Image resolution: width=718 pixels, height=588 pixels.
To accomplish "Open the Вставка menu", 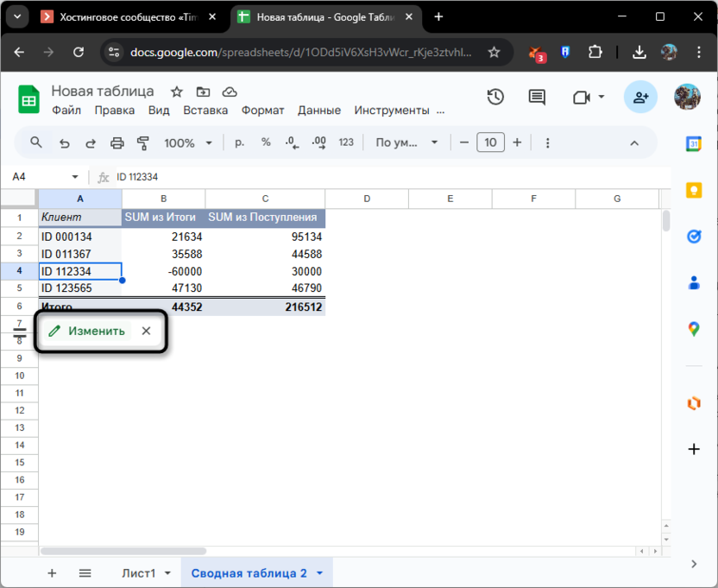I will [x=205, y=111].
